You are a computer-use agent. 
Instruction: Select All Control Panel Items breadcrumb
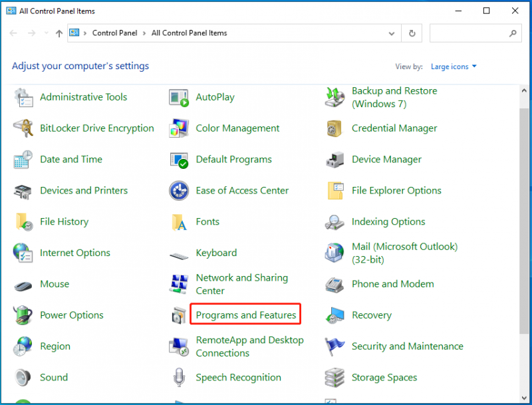tap(190, 33)
